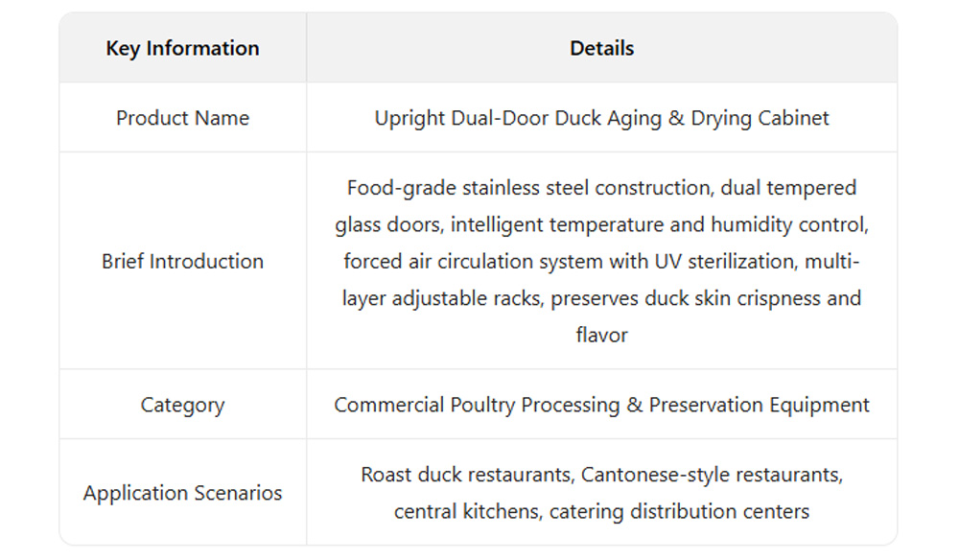Click the "Key Information" column header
This screenshot has height=560, width=959.
182,48
